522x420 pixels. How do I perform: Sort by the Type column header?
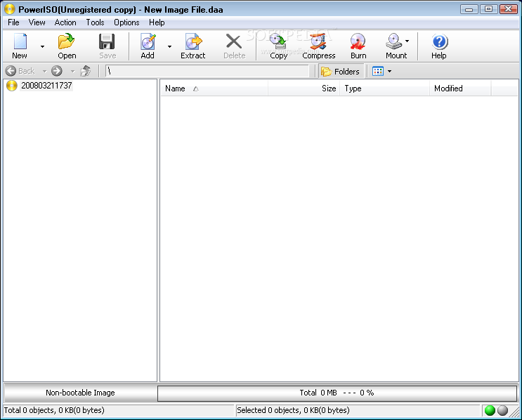(384, 88)
